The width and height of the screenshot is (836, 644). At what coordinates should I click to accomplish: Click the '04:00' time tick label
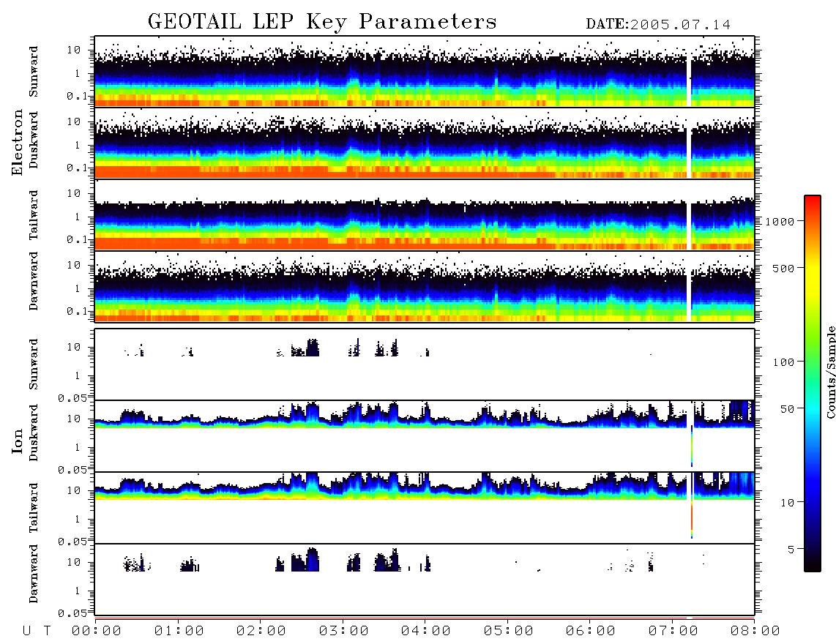coord(426,631)
